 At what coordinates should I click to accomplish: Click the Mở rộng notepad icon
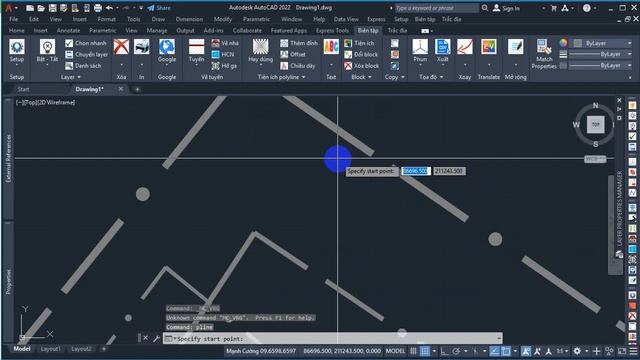[x=516, y=47]
